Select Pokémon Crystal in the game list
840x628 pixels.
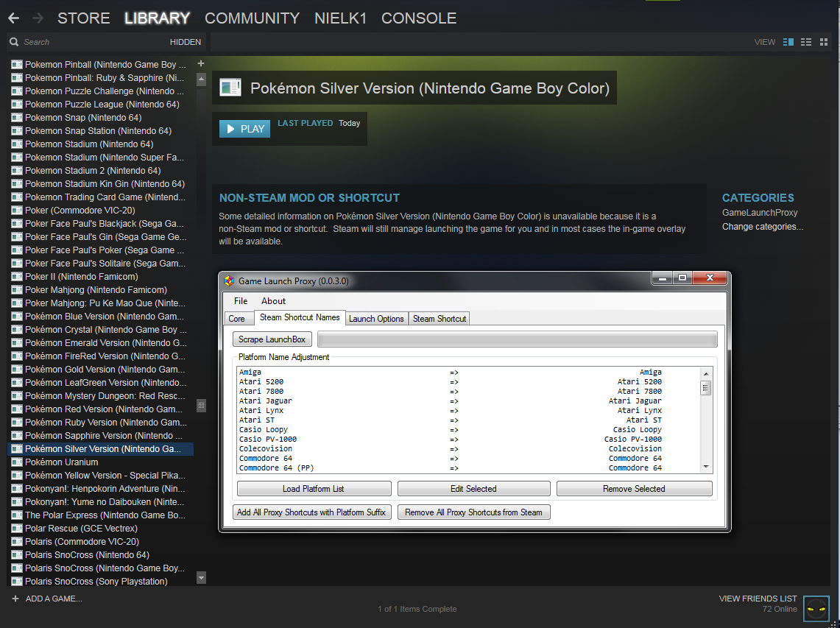pos(100,330)
